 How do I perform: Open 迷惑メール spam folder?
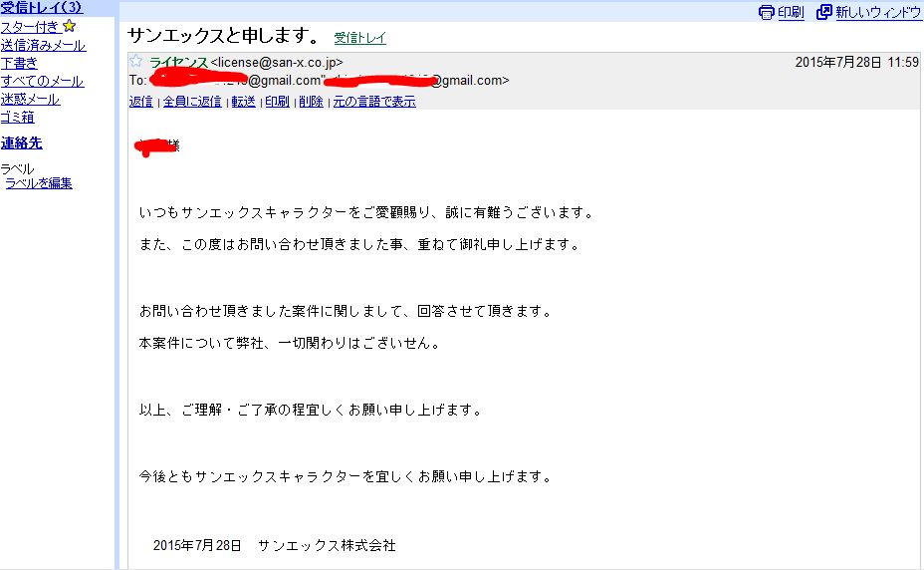[30, 99]
